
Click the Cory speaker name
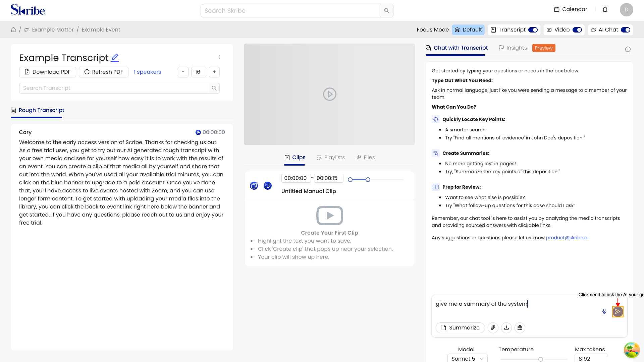point(25,132)
